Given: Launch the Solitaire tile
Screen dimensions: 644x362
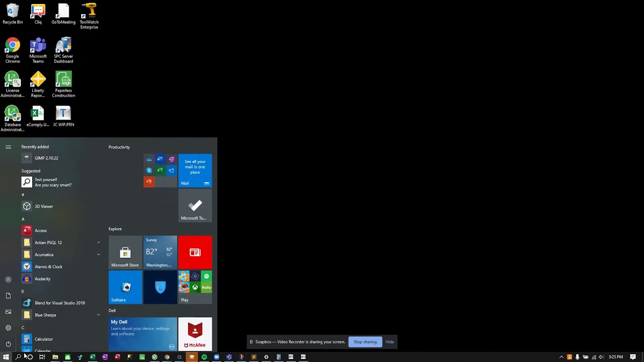Looking at the screenshot, I should [x=125, y=287].
